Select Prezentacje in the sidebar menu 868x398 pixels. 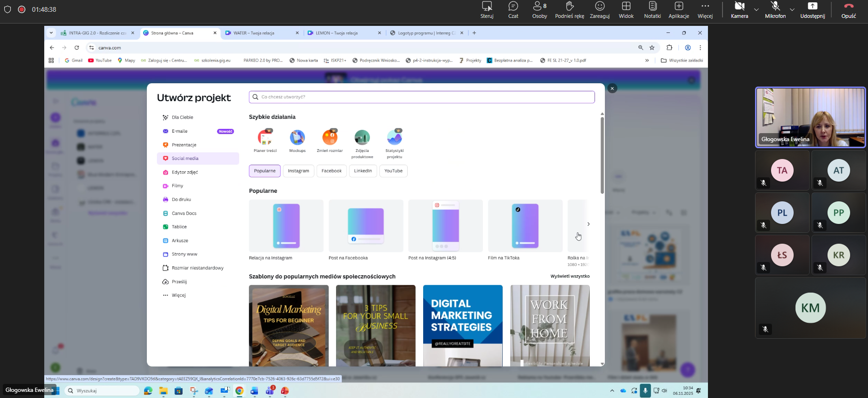184,145
